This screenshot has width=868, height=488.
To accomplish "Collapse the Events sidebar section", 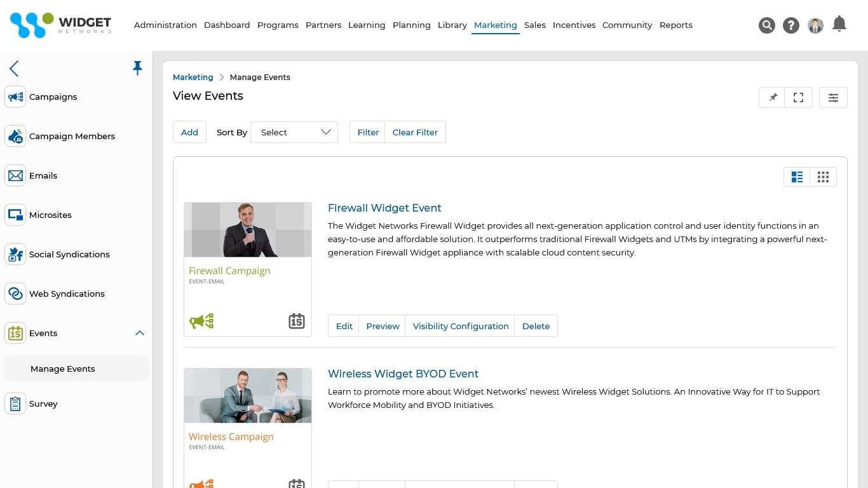I will pos(139,333).
